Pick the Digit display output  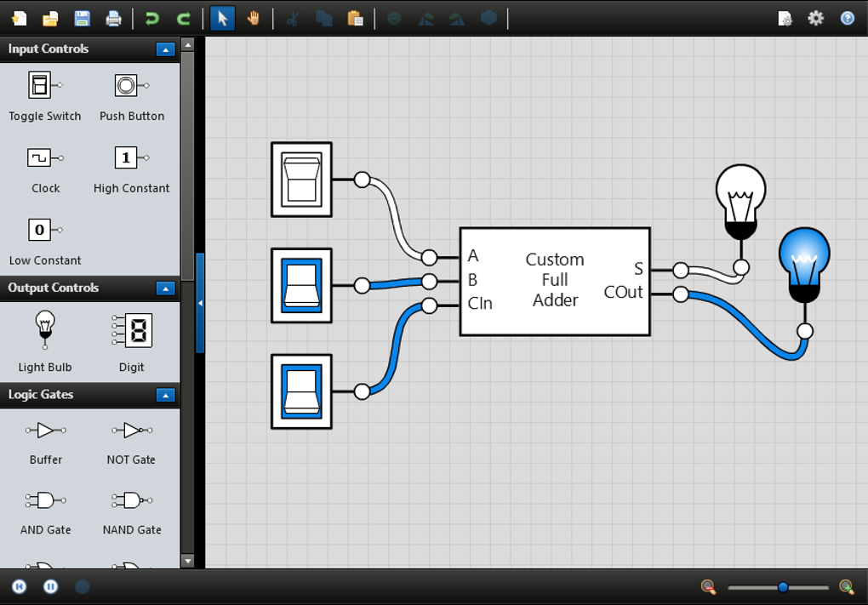[x=132, y=341]
